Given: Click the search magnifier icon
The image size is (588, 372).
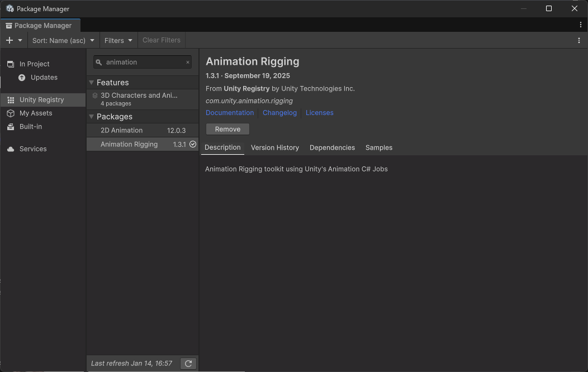Looking at the screenshot, I should [x=98, y=63].
